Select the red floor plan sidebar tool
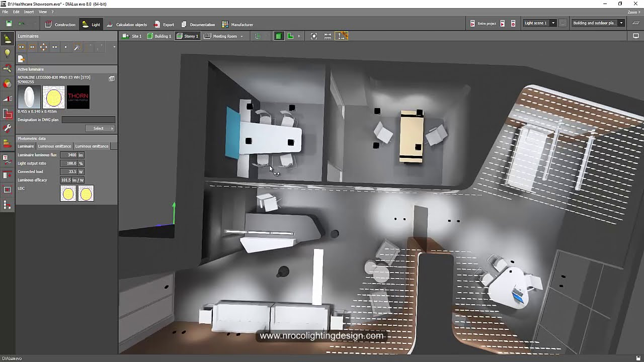The height and width of the screenshot is (362, 644). [x=7, y=114]
